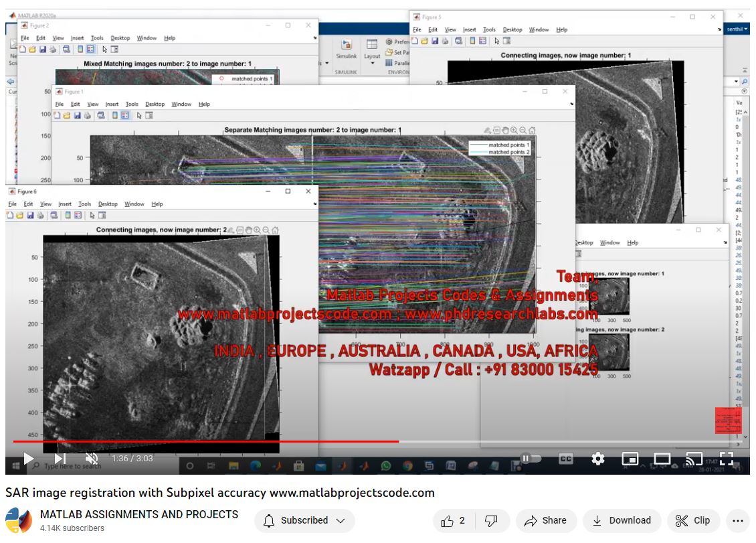Click Print icon in Figure 5 toolbar
The width and height of the screenshot is (756, 543).
(x=445, y=41)
